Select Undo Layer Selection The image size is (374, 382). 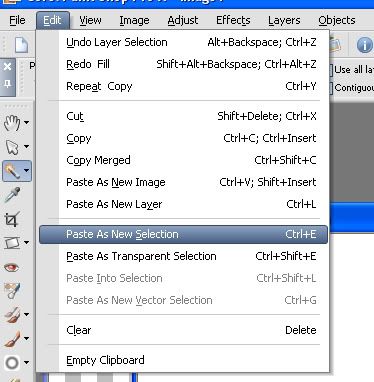(183, 42)
